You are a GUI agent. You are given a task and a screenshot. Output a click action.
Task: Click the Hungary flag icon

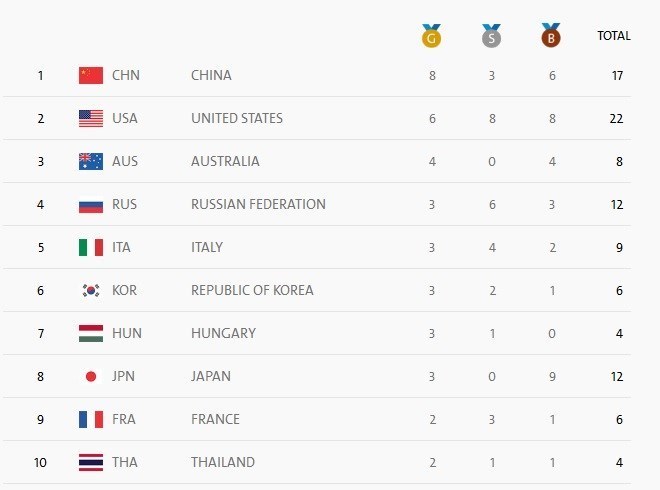click(x=91, y=333)
